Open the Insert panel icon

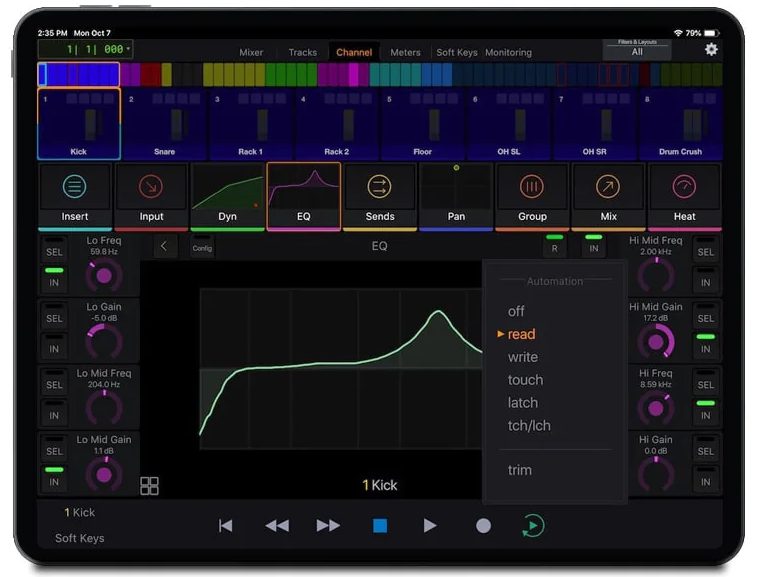point(75,187)
